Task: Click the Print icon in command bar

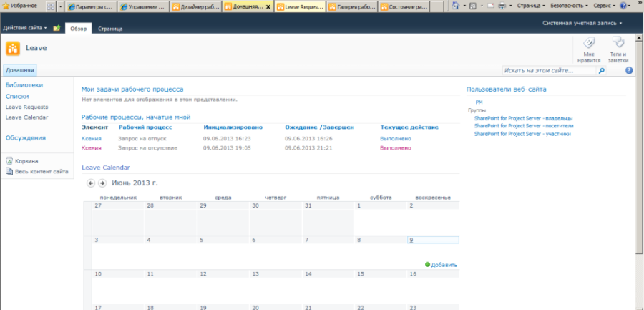Action: [502, 6]
